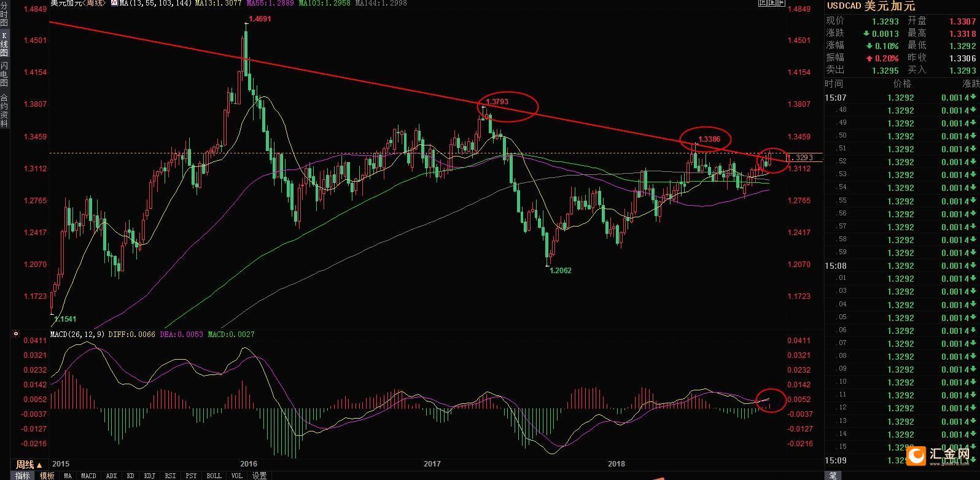Apply the BOLL indicator
This screenshot has width=980, height=480.
coord(214,476)
